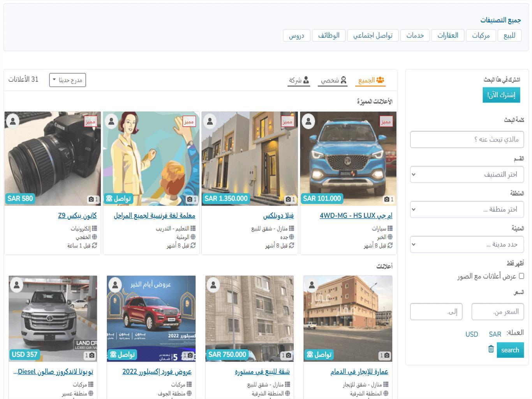Open the MG HS LUX car thumbnail
This screenshot has height=399, width=532.
point(348,159)
